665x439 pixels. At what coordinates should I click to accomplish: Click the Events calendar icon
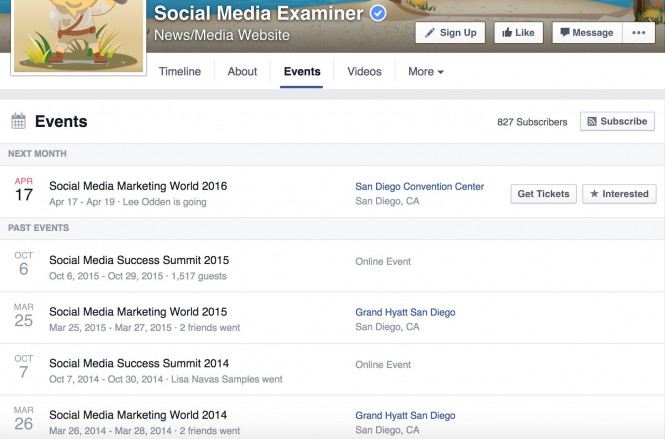pyautogui.click(x=18, y=122)
